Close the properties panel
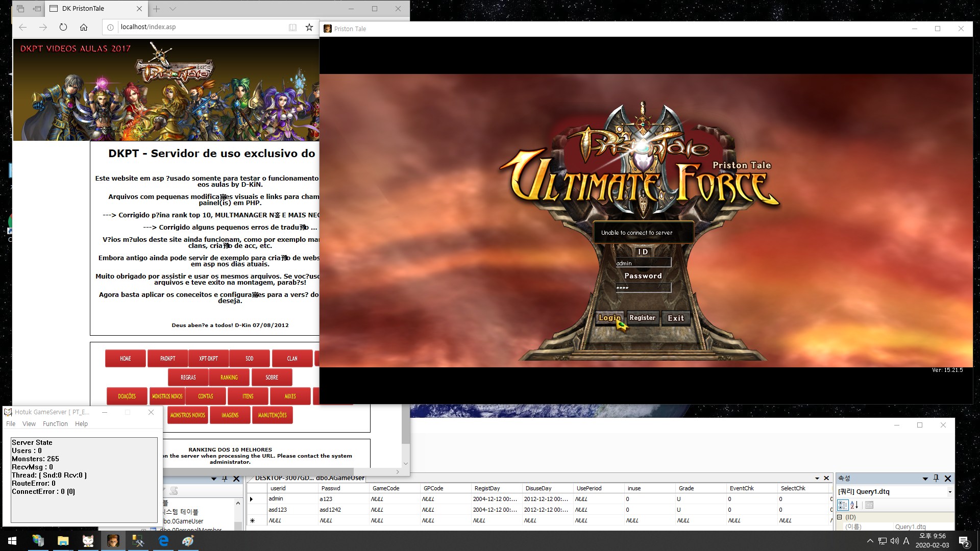This screenshot has width=980, height=551. click(948, 479)
